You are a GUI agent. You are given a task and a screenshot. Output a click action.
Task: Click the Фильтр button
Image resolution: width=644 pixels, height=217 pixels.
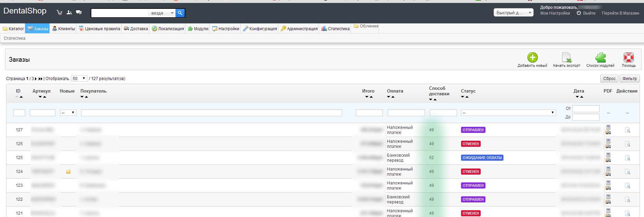pyautogui.click(x=629, y=79)
